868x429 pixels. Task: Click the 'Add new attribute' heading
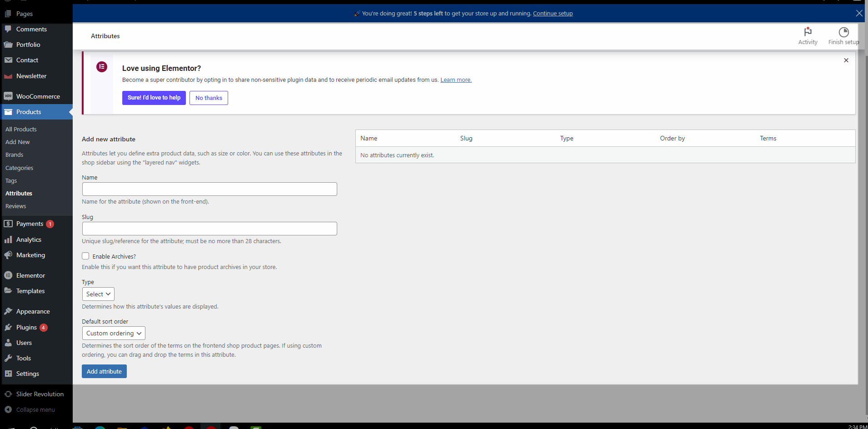[x=109, y=139]
